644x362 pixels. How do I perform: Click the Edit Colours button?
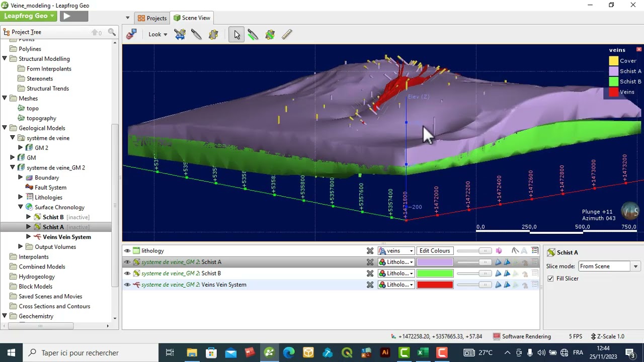pyautogui.click(x=434, y=251)
